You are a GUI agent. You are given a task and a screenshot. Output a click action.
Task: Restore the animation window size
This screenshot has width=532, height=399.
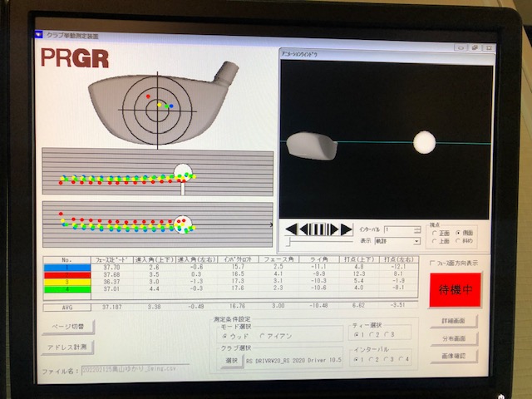(x=475, y=48)
